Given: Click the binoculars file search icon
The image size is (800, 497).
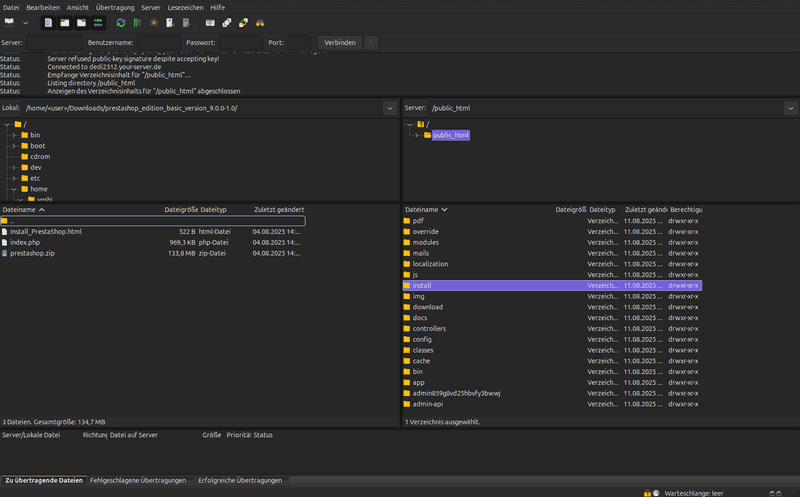Looking at the screenshot, I should click(260, 22).
